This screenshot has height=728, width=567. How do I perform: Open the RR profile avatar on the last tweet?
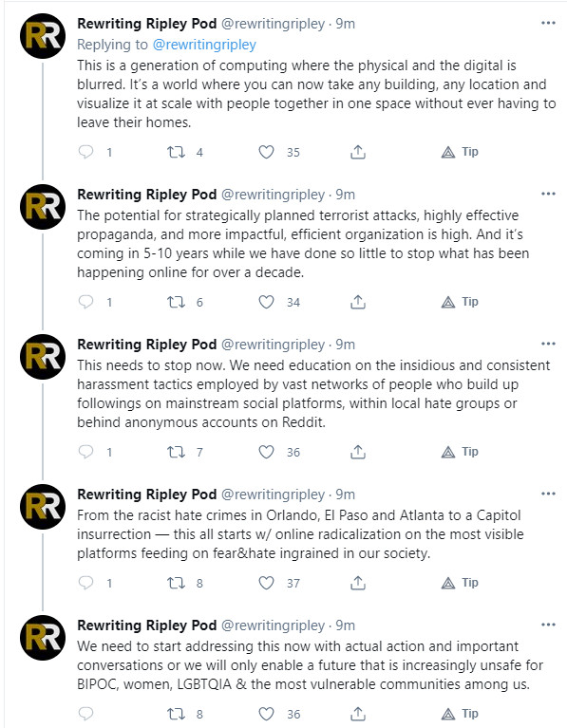pyautogui.click(x=43, y=638)
